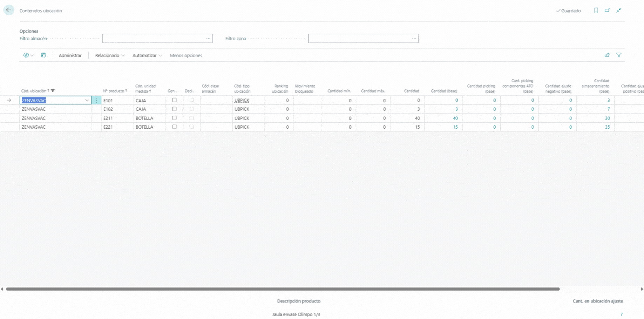Click into the Filtro almacén input field

coord(154,39)
